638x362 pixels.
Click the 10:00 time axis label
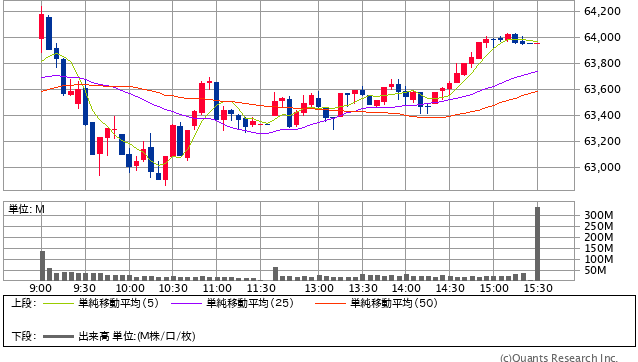coord(130,288)
